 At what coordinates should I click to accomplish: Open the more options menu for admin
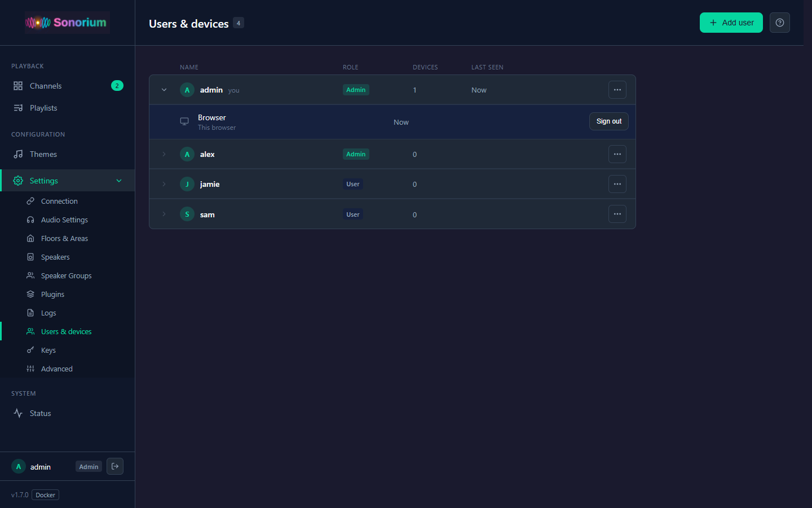click(x=617, y=90)
